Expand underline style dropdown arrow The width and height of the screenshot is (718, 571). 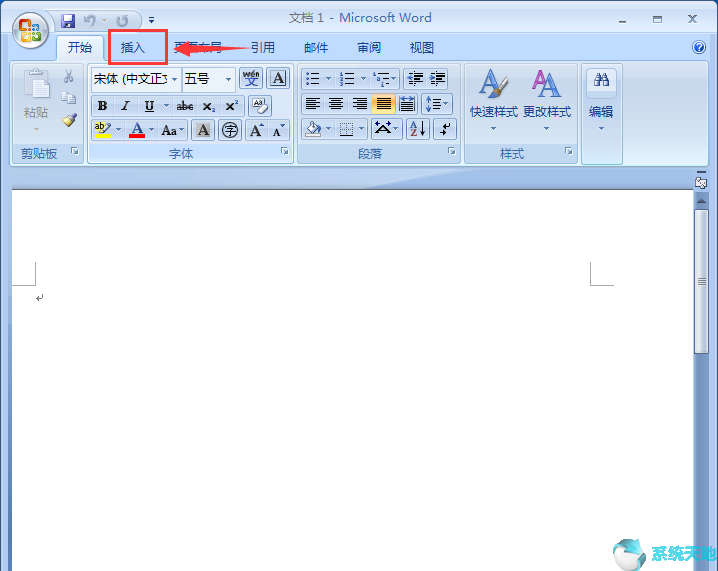pos(166,106)
